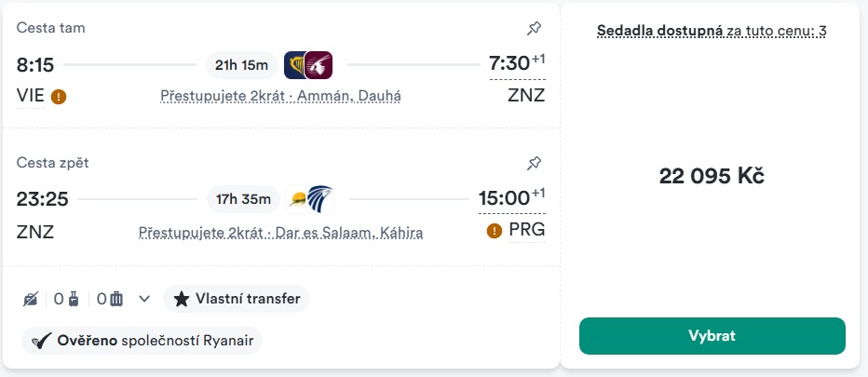Click the orange warning icon beside VIE
Screen dimensions: 868x377
coord(59,96)
